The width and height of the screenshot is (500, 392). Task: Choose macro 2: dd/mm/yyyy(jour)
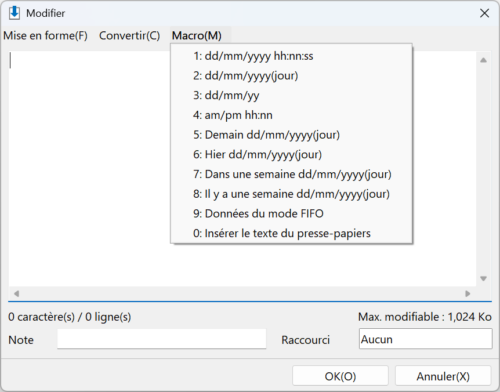(x=291, y=76)
